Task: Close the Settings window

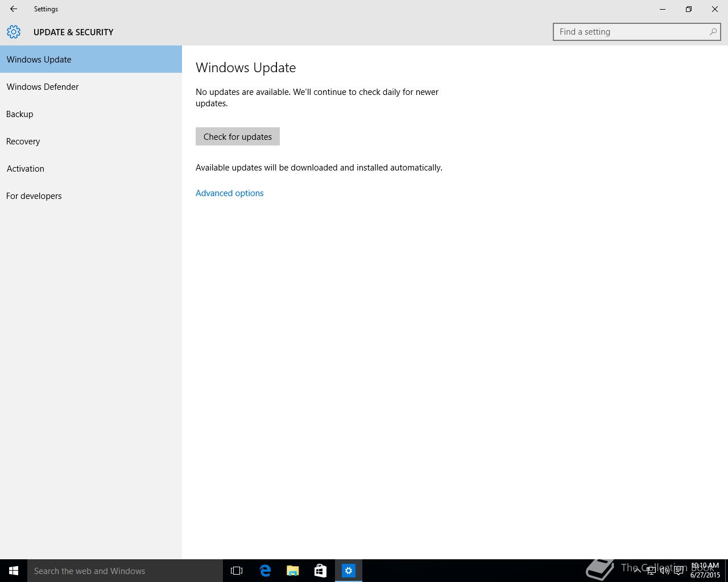Action: pos(715,9)
